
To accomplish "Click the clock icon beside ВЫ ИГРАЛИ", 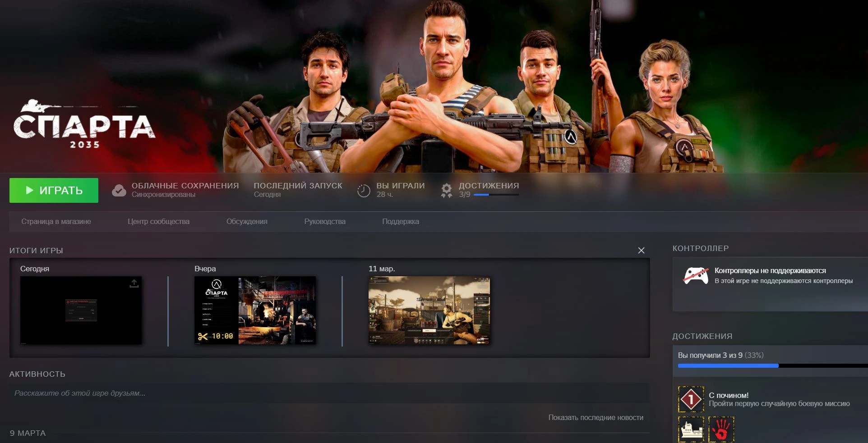I will [364, 191].
